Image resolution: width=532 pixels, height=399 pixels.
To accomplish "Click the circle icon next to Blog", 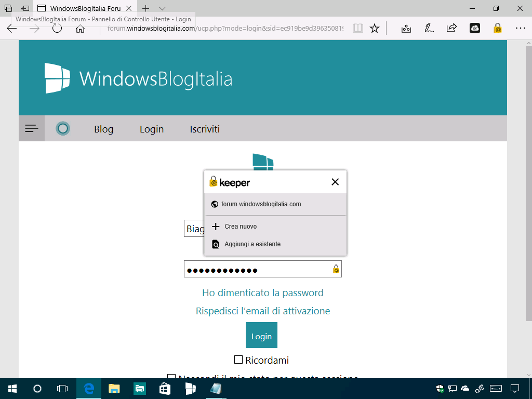I will pyautogui.click(x=63, y=129).
